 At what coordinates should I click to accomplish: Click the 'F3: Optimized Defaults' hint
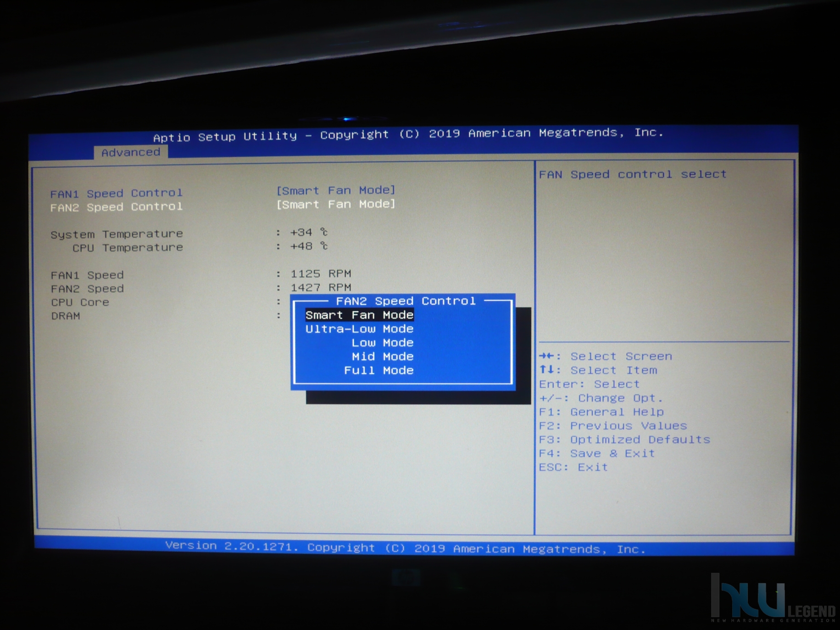pyautogui.click(x=624, y=439)
